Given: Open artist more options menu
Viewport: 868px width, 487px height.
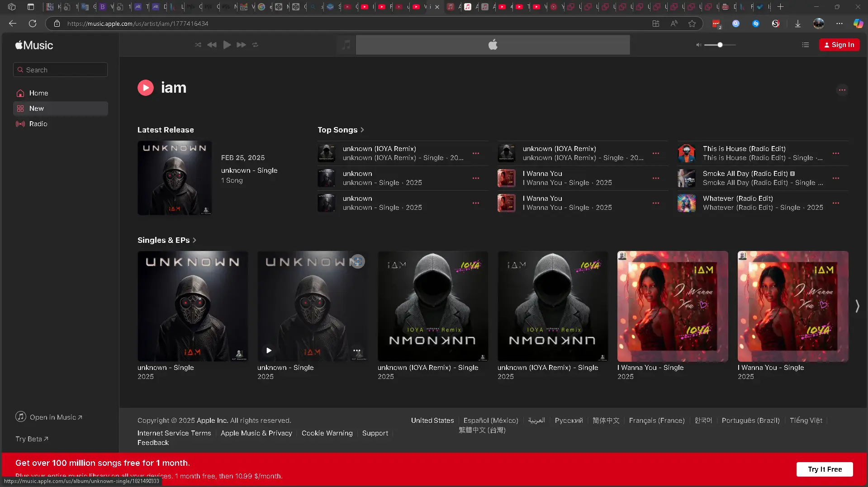Looking at the screenshot, I should pos(842,90).
